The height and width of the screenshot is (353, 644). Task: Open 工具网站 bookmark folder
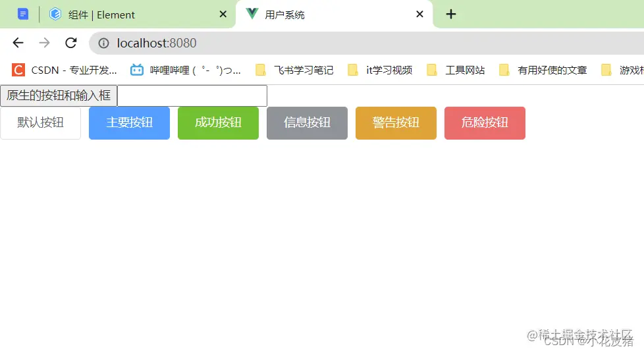tap(456, 70)
